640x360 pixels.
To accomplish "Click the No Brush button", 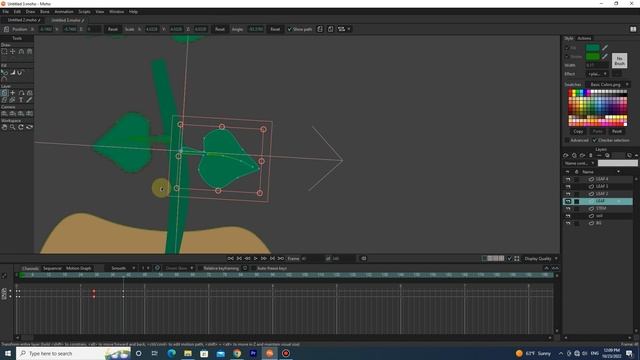I will tap(619, 61).
